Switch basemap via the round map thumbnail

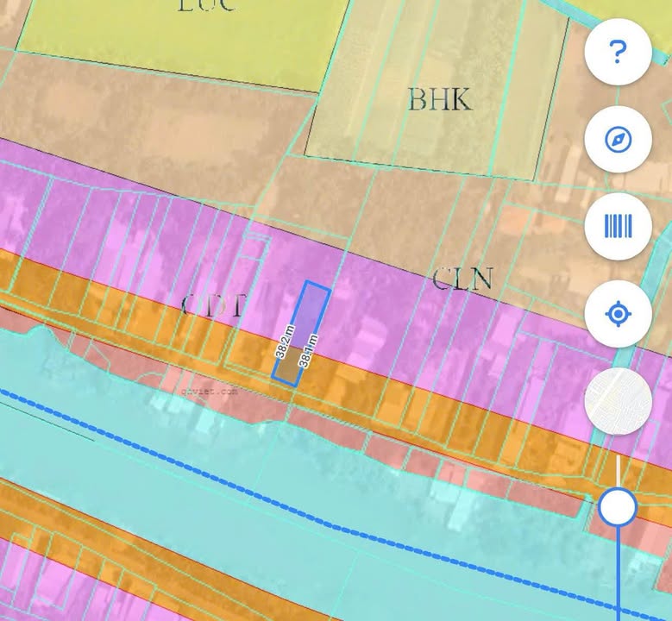617,401
